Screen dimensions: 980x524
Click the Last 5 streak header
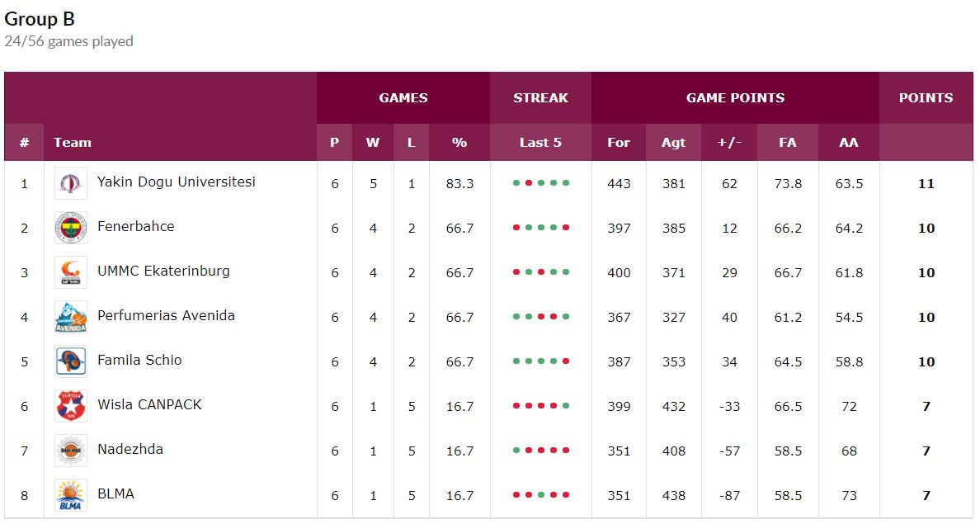pyautogui.click(x=540, y=143)
